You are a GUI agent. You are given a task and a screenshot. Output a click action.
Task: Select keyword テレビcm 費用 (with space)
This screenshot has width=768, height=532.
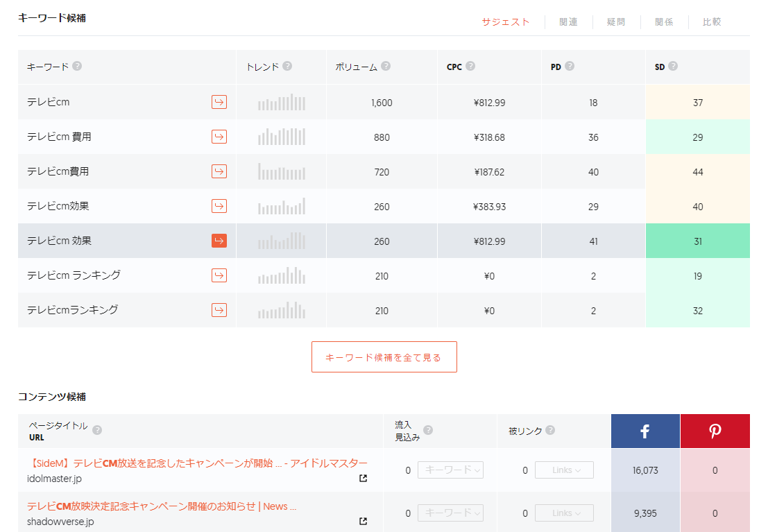59,137
